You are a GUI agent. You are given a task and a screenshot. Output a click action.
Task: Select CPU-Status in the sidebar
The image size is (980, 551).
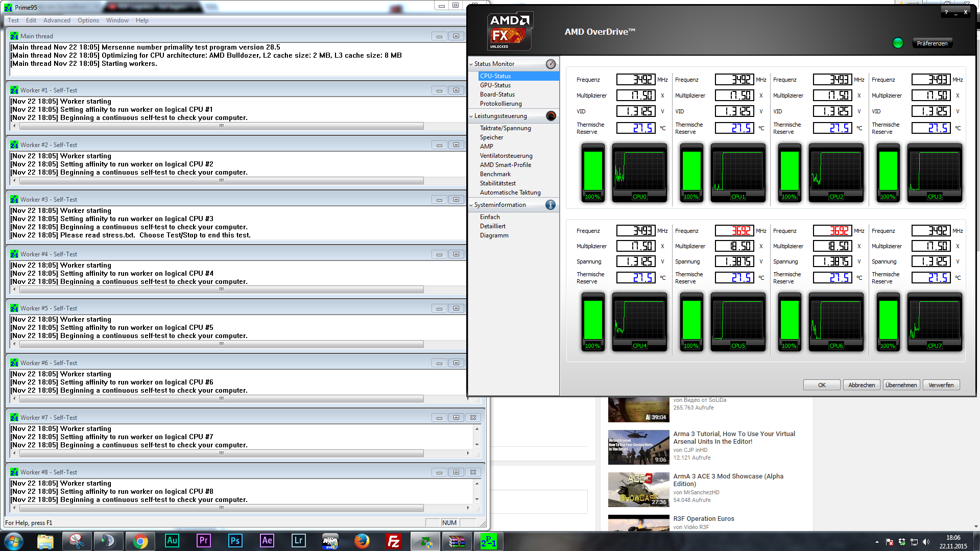[x=518, y=76]
